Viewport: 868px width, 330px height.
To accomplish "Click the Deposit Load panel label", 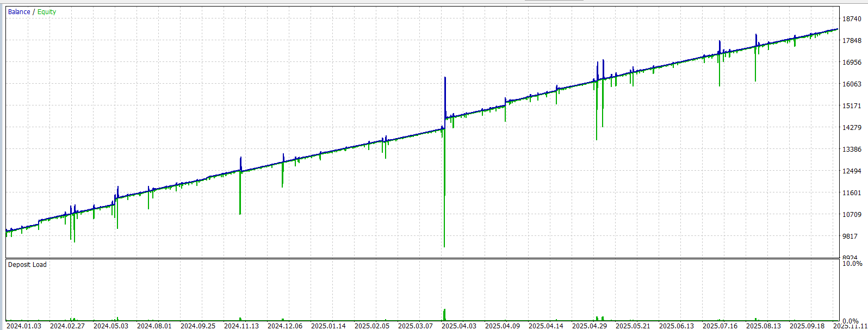I will point(27,265).
